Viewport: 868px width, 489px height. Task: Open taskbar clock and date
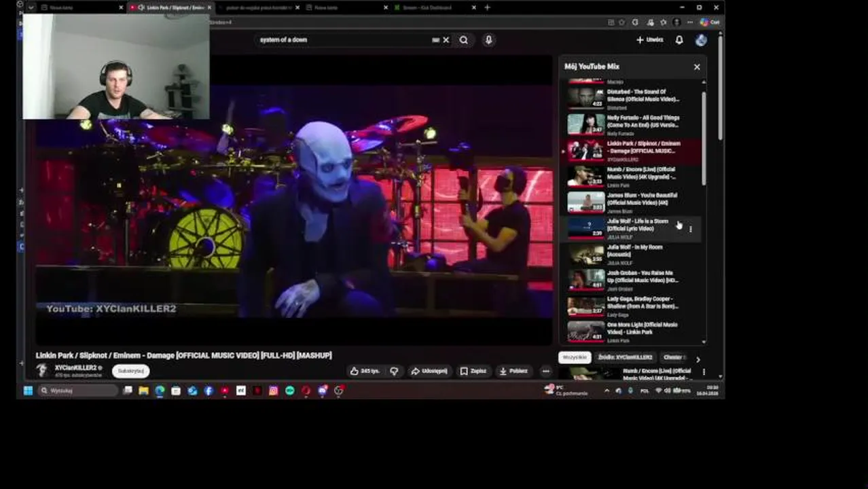click(707, 391)
